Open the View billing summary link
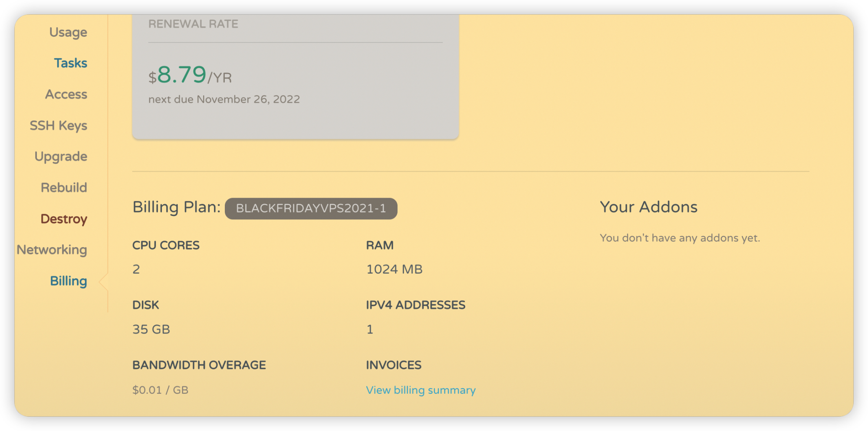Viewport: 868px width, 431px height. [x=421, y=390]
